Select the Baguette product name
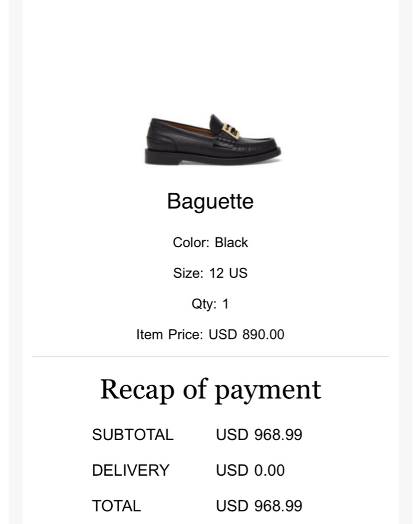 click(x=210, y=201)
